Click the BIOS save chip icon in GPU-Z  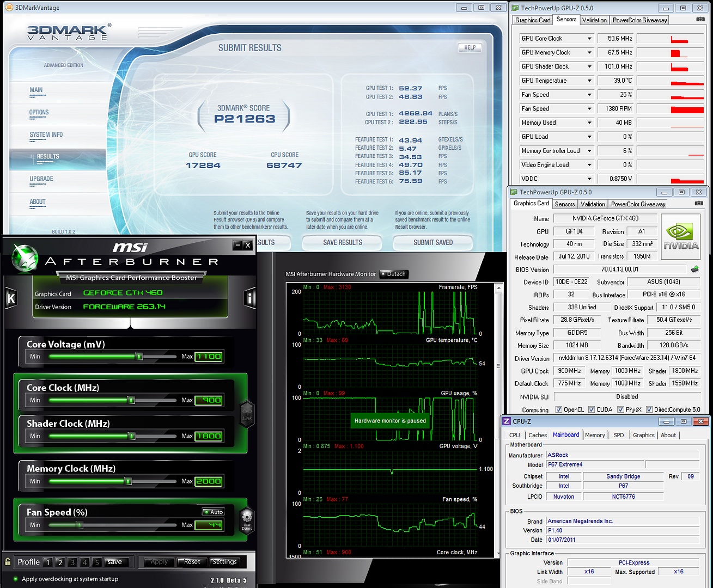[694, 269]
